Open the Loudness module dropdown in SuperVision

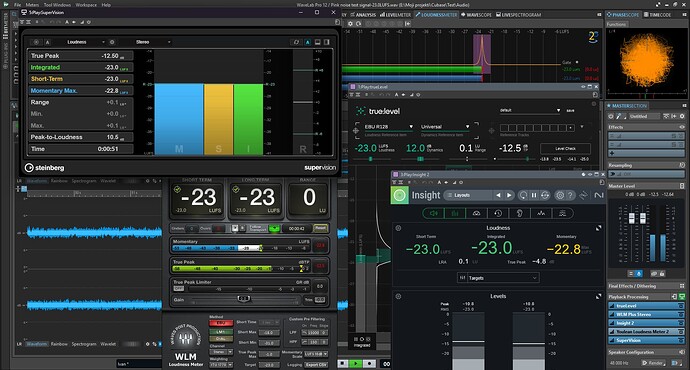point(86,42)
